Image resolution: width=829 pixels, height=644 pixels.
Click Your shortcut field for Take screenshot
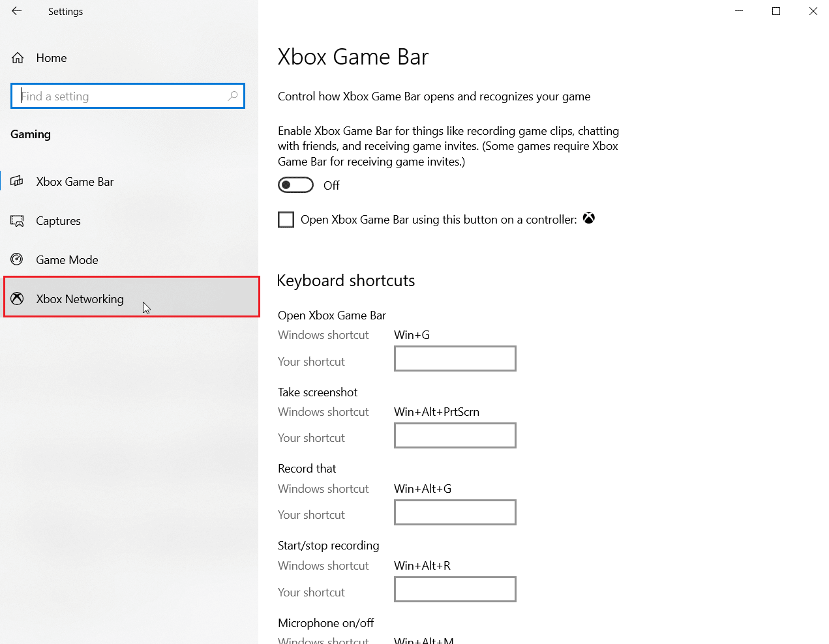pos(455,435)
